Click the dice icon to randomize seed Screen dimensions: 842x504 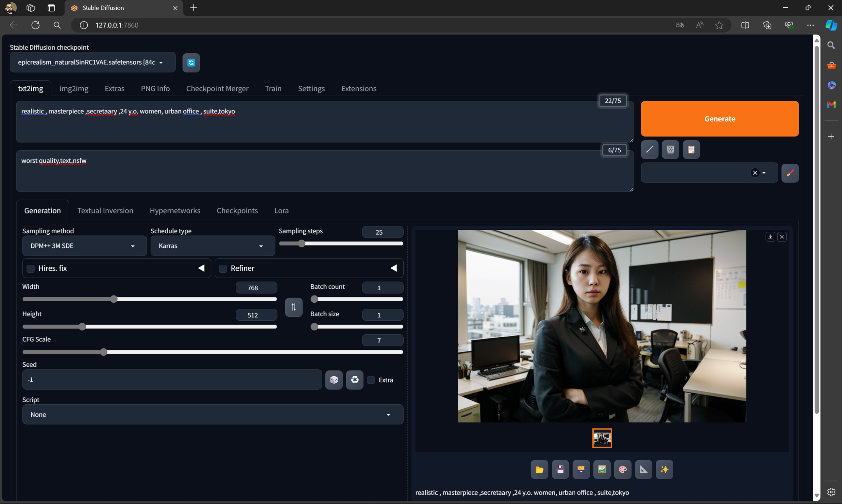click(x=333, y=380)
